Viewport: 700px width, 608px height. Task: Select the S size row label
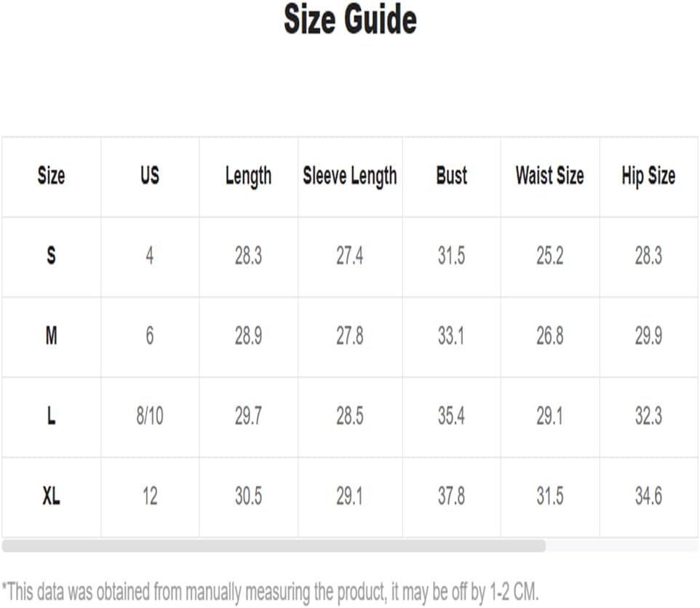52,256
